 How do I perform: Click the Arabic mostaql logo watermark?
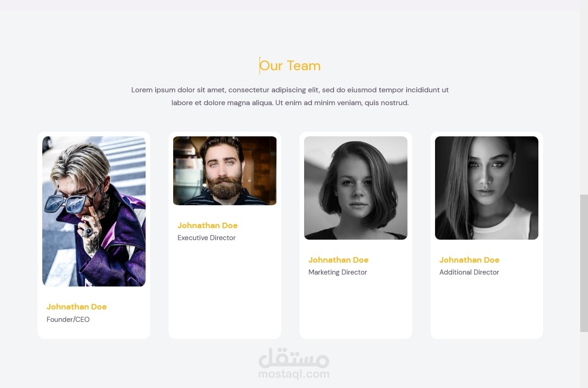(x=294, y=358)
